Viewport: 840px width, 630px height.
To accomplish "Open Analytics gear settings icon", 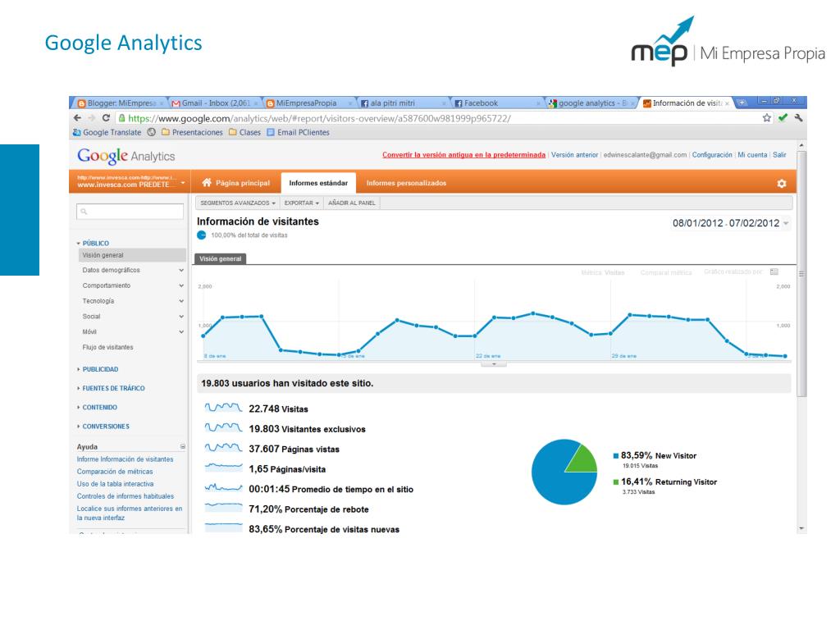I will [x=782, y=183].
